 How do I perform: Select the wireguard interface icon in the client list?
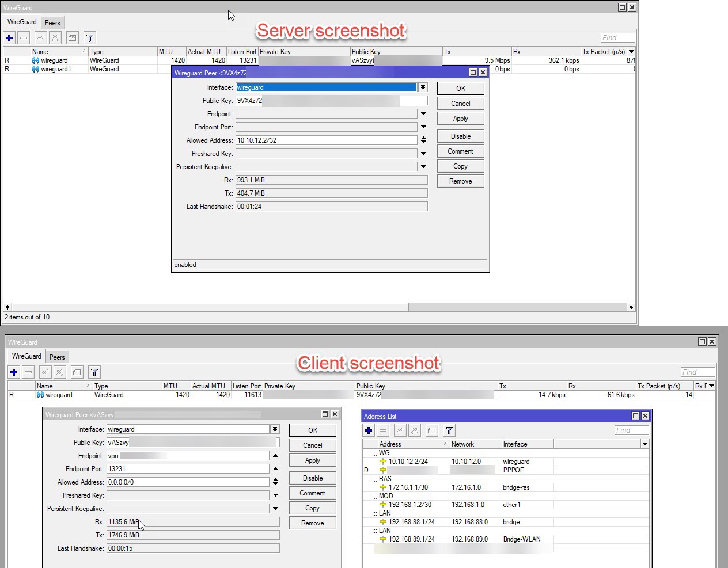point(40,395)
